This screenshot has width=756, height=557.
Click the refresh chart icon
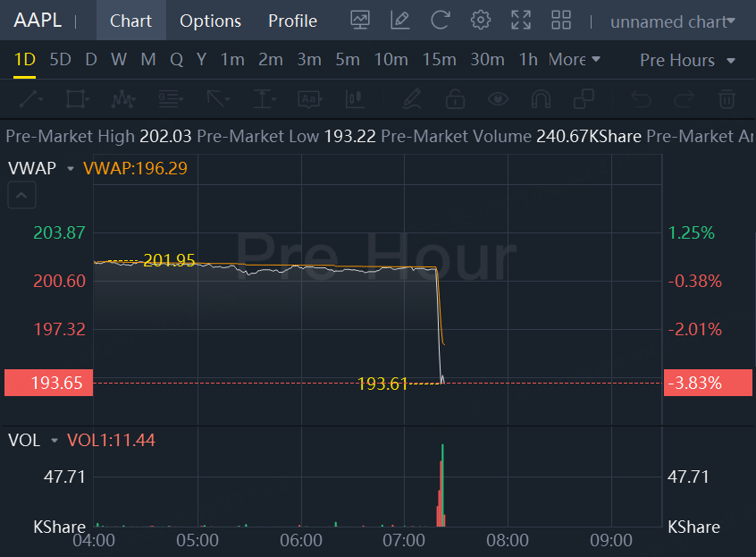[440, 21]
